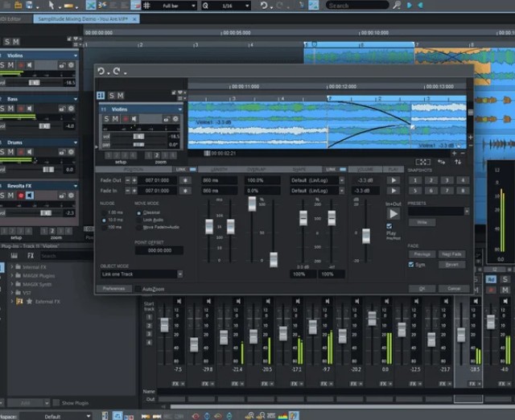515x420 pixels.
Task: Click the redo arrow in crossfade editor
Action: [x=115, y=72]
